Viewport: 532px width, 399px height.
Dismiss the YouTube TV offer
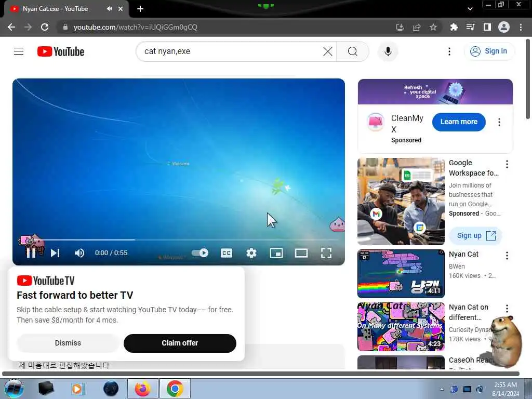[x=68, y=343]
